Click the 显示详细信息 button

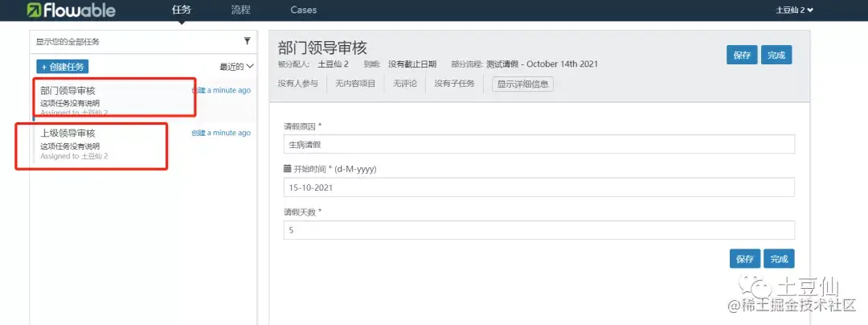523,84
